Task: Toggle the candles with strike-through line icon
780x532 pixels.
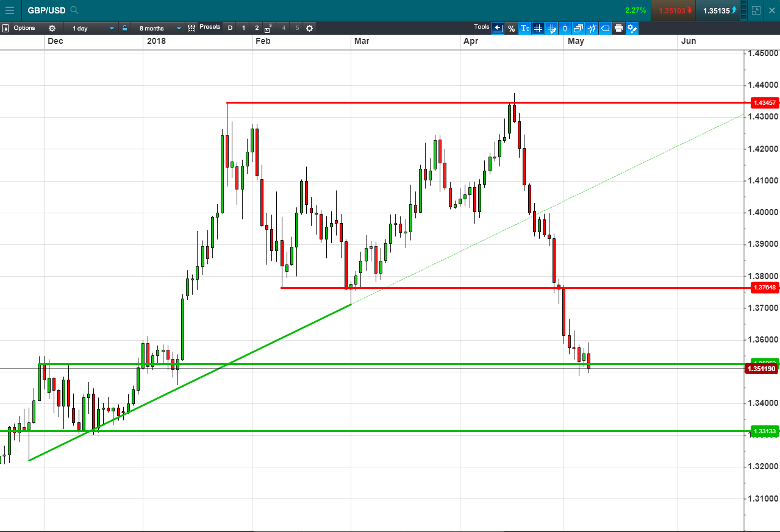Action: 592,28
